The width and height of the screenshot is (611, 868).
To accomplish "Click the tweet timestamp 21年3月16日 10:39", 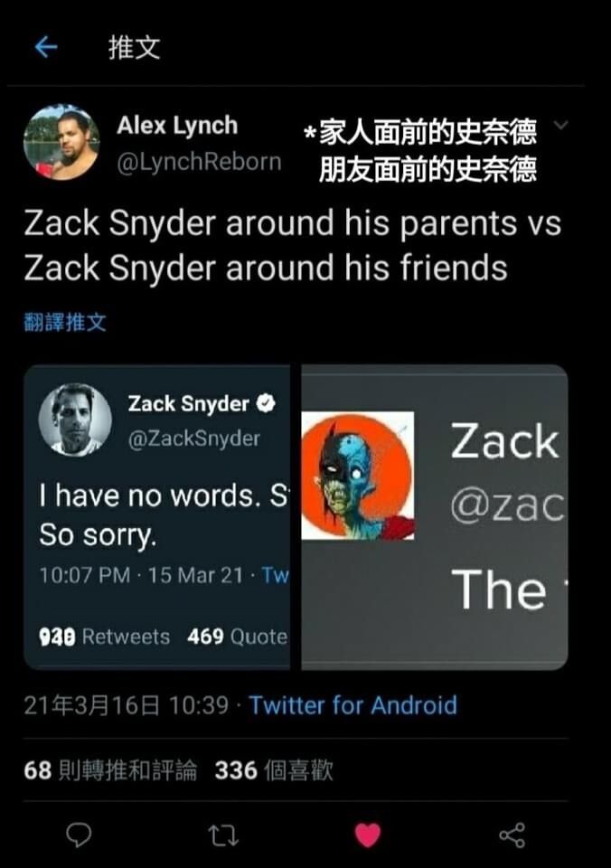I will point(127,705).
